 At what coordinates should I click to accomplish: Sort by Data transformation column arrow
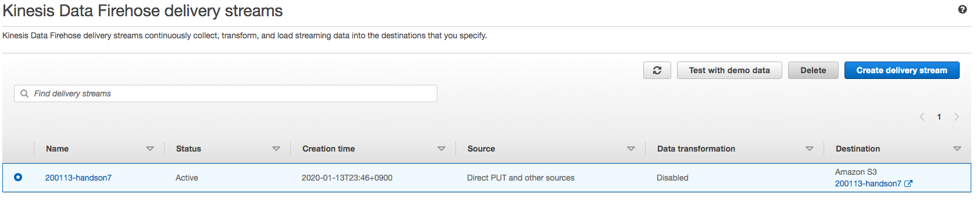tap(810, 149)
